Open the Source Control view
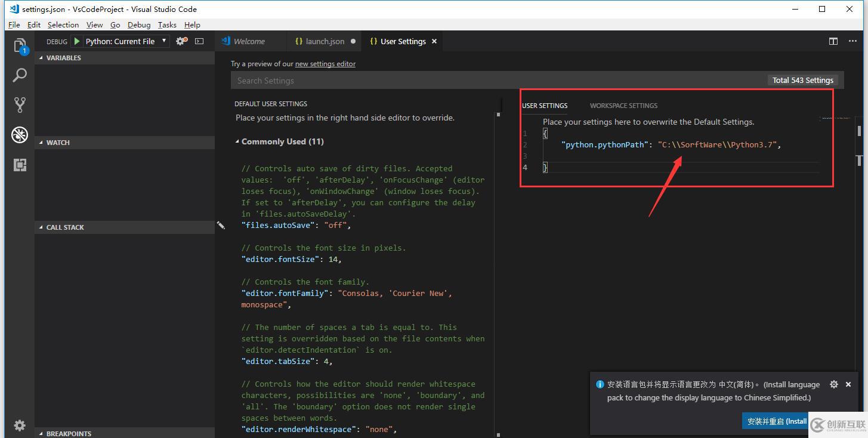Viewport: 868px width, 438px height. [20, 105]
